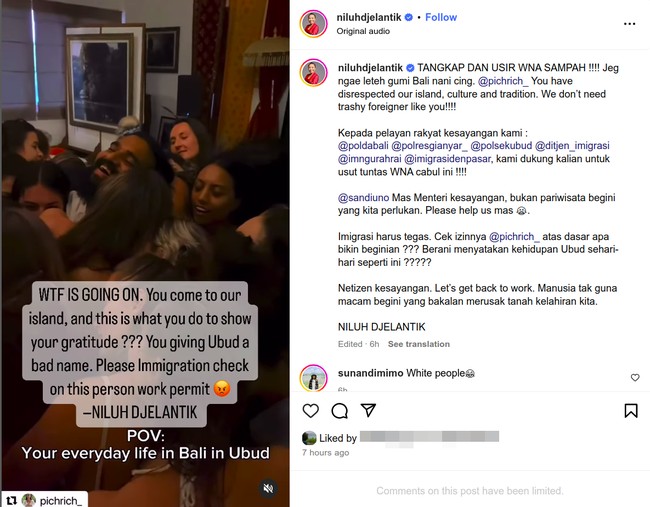Image resolution: width=650 pixels, height=507 pixels.
Task: Click the Original audio label
Action: tap(363, 31)
